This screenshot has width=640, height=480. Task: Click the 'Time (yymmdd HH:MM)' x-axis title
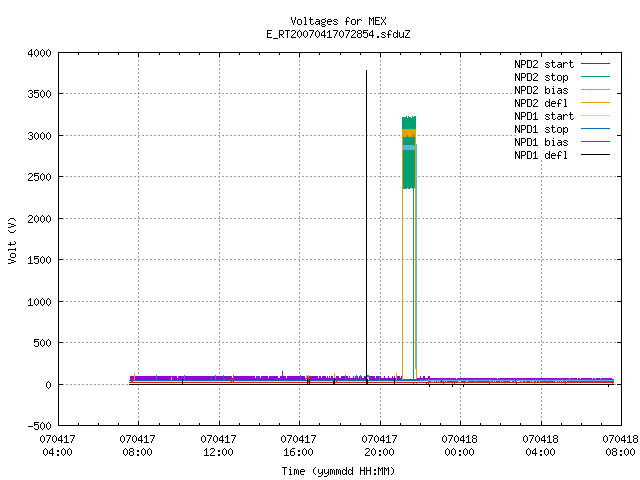point(338,471)
